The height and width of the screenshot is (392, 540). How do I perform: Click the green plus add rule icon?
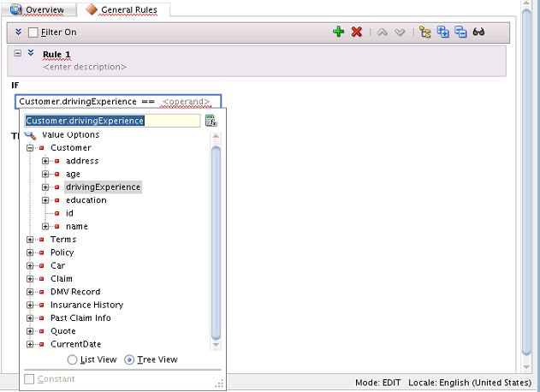(x=339, y=32)
